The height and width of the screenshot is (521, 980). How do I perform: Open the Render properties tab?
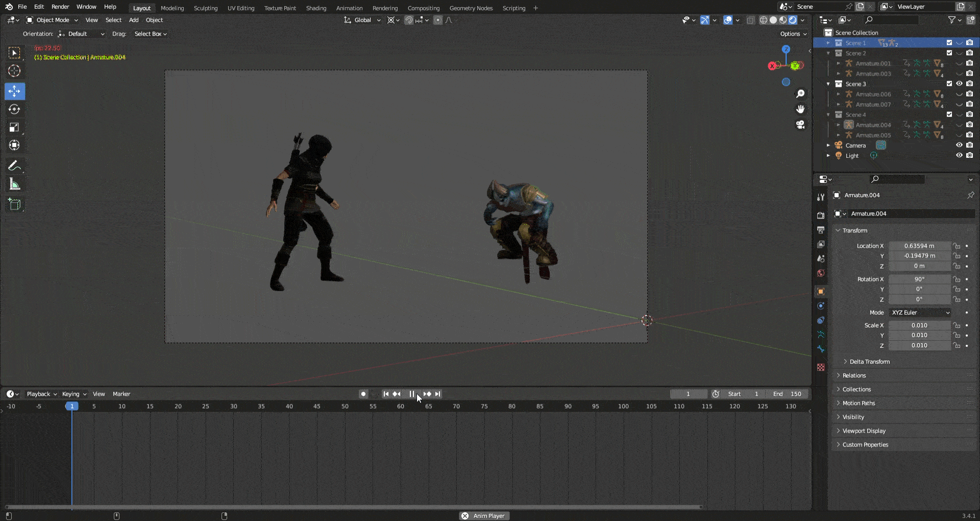click(x=821, y=216)
